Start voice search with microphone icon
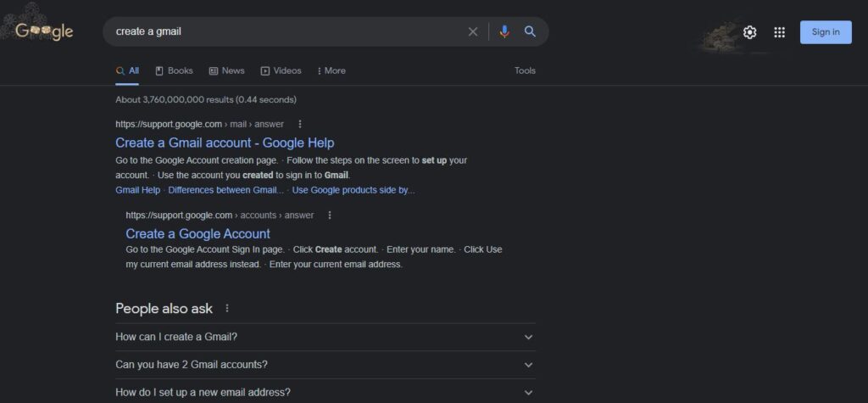The image size is (868, 403). 504,32
